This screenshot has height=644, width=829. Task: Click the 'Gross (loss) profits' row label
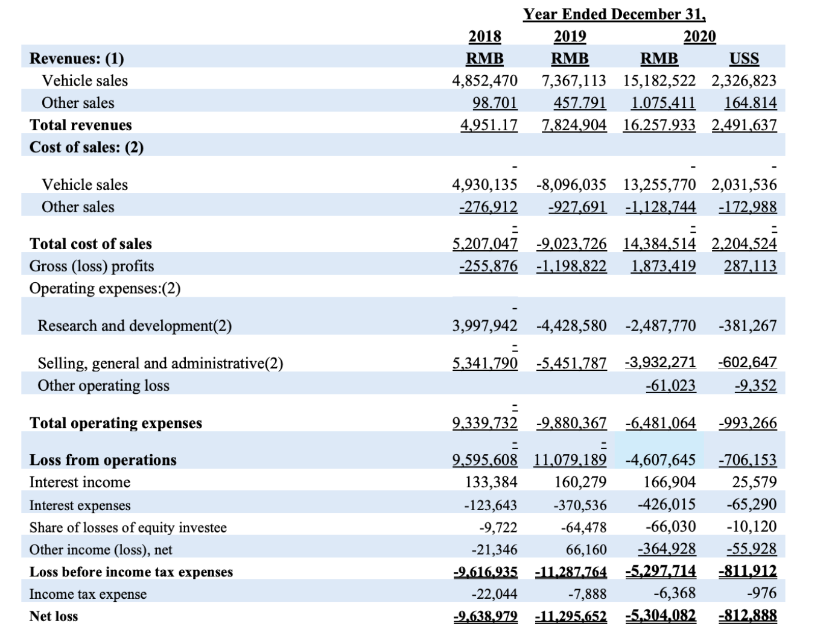coord(92,266)
